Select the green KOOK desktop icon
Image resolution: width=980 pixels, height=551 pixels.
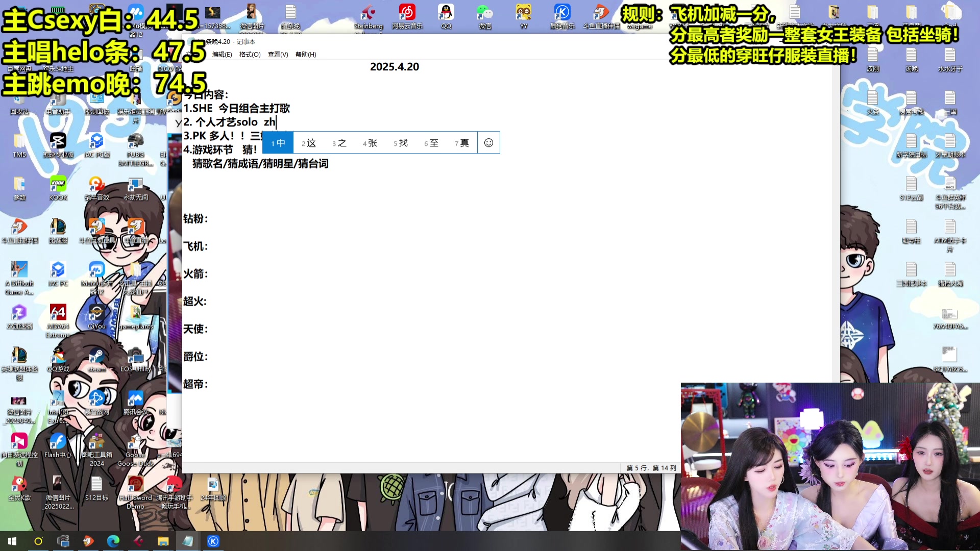pos(58,188)
